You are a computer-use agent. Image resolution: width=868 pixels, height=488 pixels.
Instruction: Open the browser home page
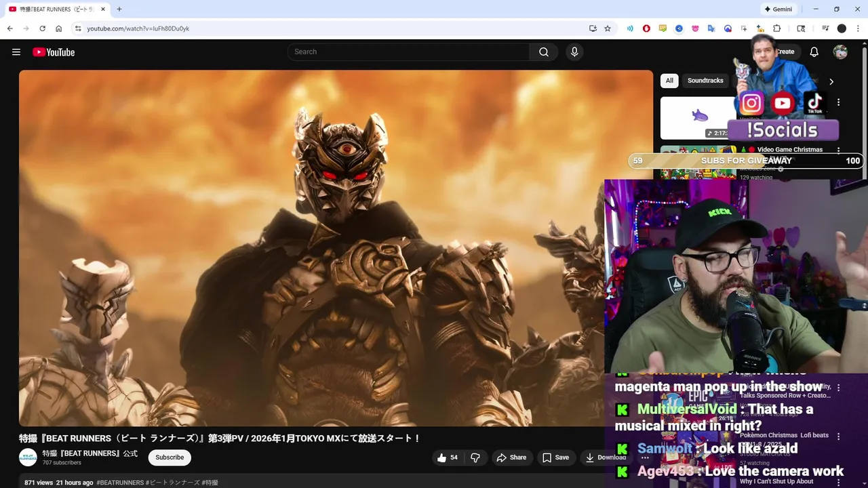click(59, 28)
